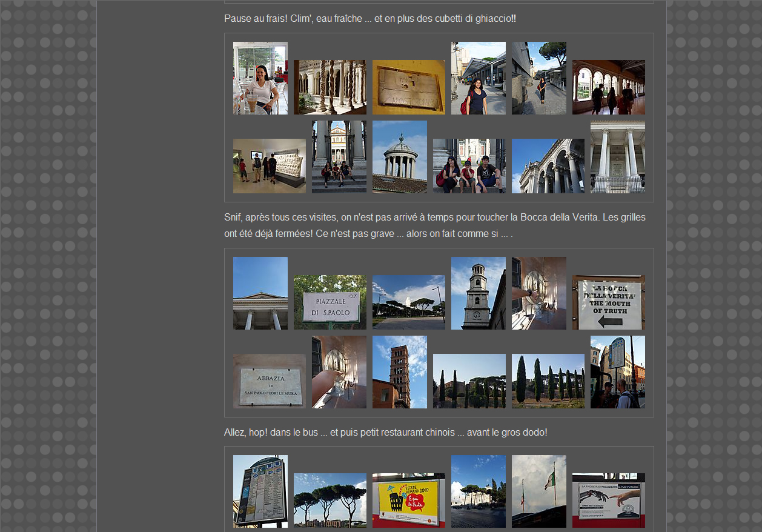The width and height of the screenshot is (762, 532).
Task: Open the triangular pediment against blue sky photo
Action: pyautogui.click(x=260, y=293)
